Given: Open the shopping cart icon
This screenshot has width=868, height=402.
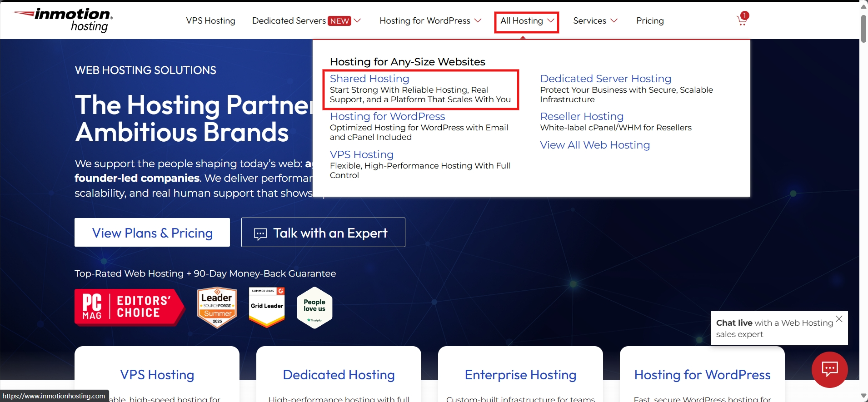Looking at the screenshot, I should 742,19.
